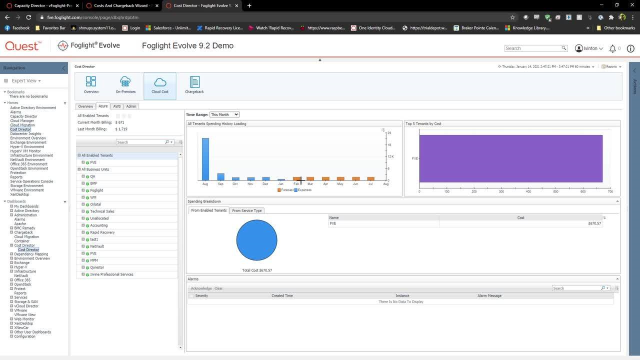Check the alarms table select-all checkbox
The height and width of the screenshot is (360, 640).
(191, 296)
